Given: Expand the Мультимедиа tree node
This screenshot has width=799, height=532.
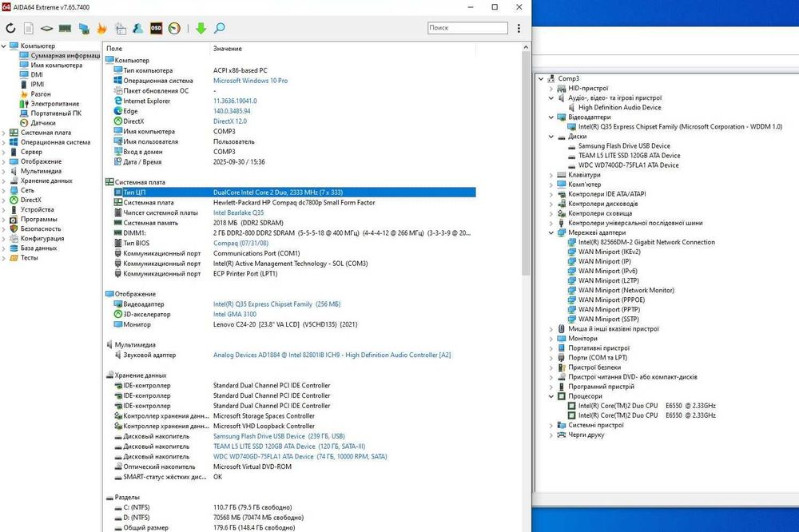Looking at the screenshot, I should coord(4,171).
